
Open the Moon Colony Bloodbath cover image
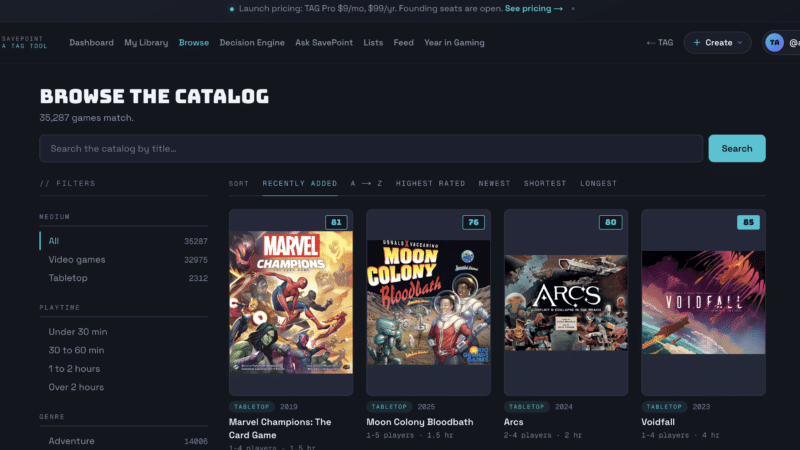click(x=429, y=303)
